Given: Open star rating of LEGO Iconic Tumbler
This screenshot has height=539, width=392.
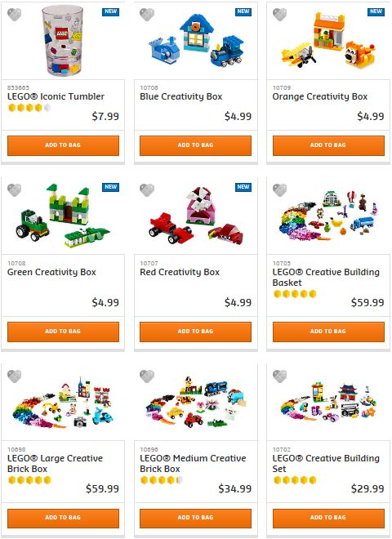Looking at the screenshot, I should pyautogui.click(x=29, y=108).
